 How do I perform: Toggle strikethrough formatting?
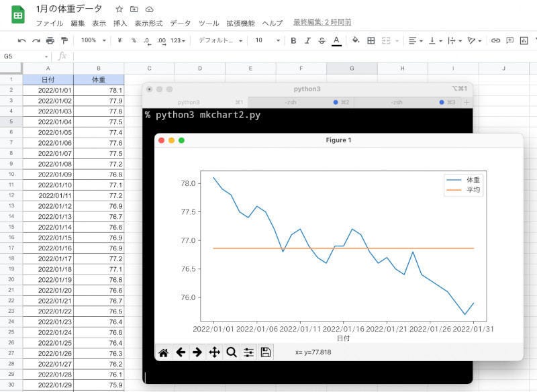coord(322,40)
